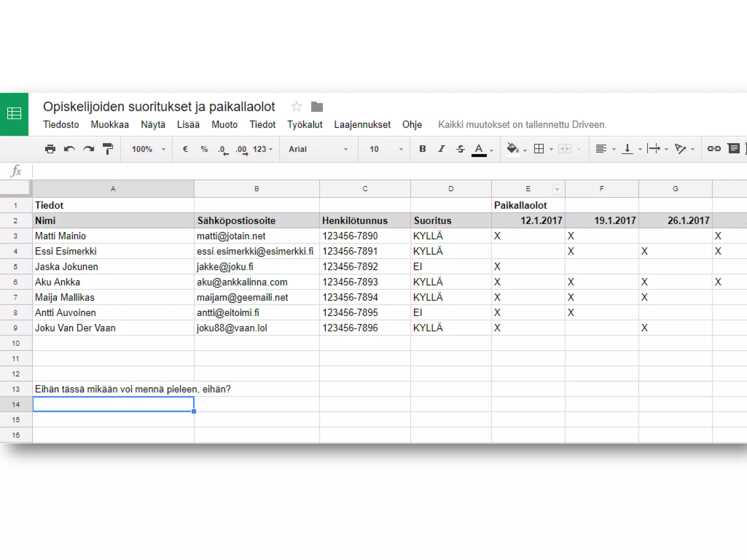
Task: Click the redo arrow
Action: [89, 149]
